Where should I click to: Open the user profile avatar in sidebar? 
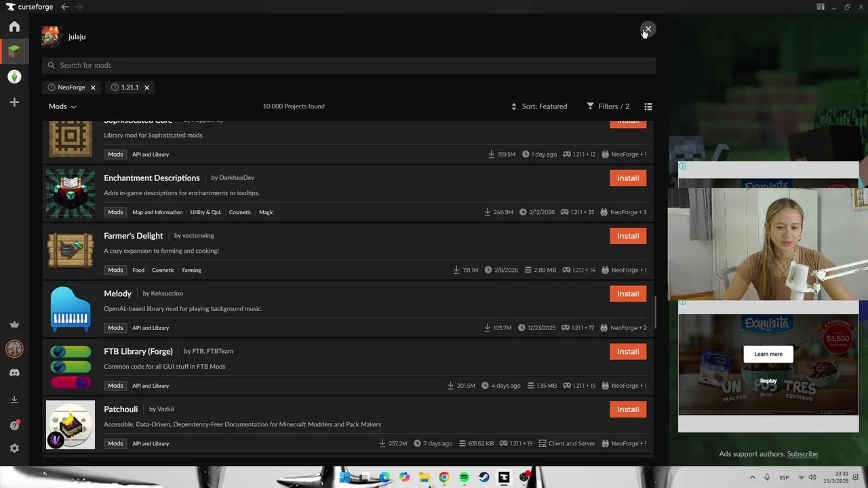pos(14,349)
